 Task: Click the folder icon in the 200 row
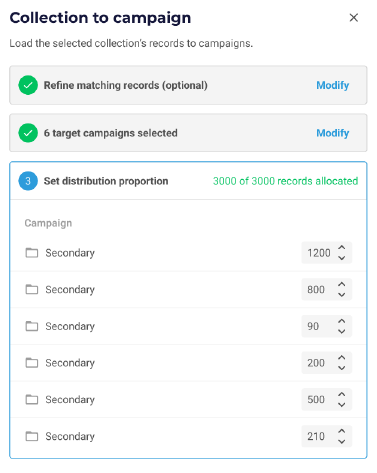[32, 363]
